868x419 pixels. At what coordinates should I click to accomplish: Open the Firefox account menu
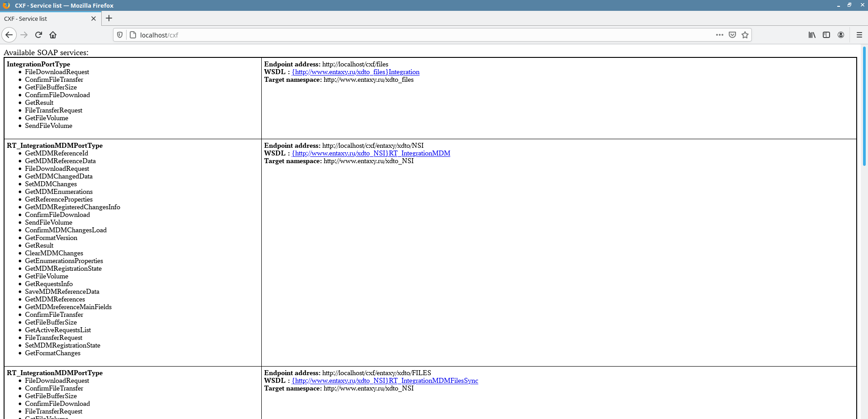click(x=841, y=35)
